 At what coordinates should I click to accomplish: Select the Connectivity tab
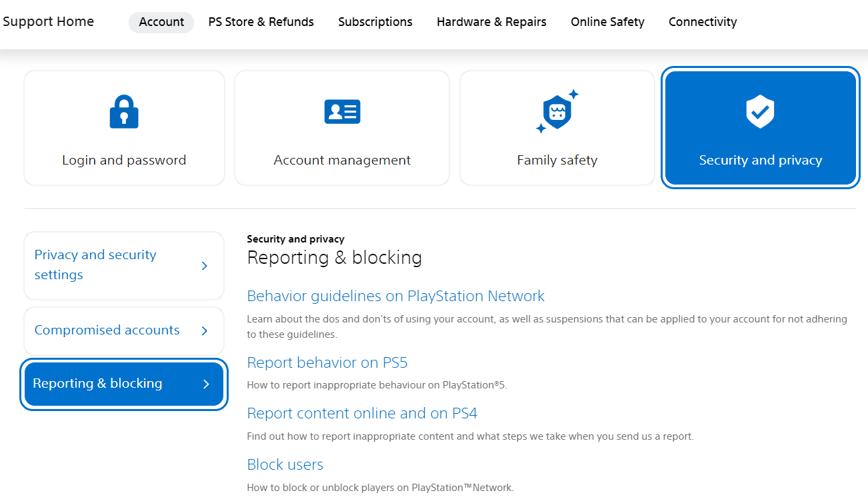pyautogui.click(x=702, y=21)
